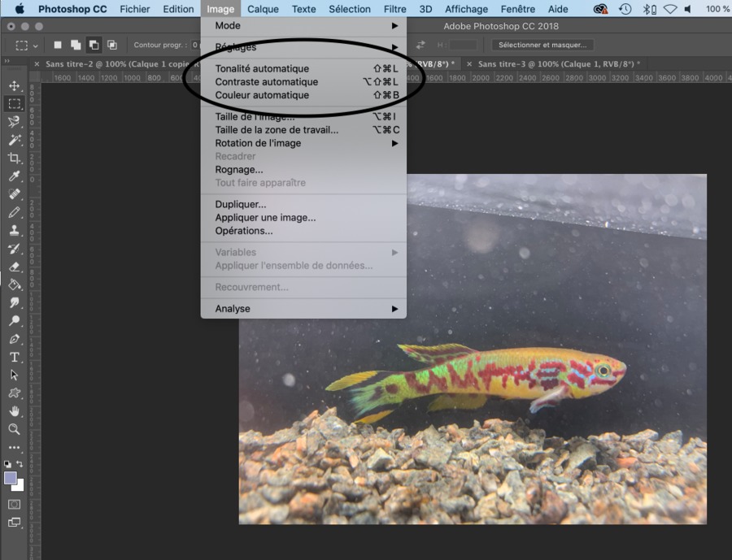Toggle Quick Mask mode
Viewport: 732px width, 560px height.
coord(14,505)
